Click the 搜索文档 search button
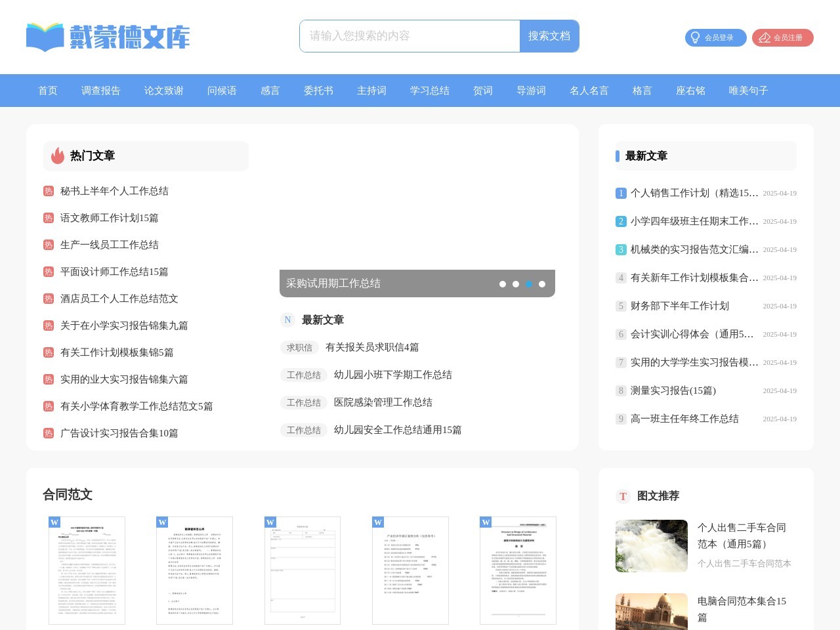 549,36
